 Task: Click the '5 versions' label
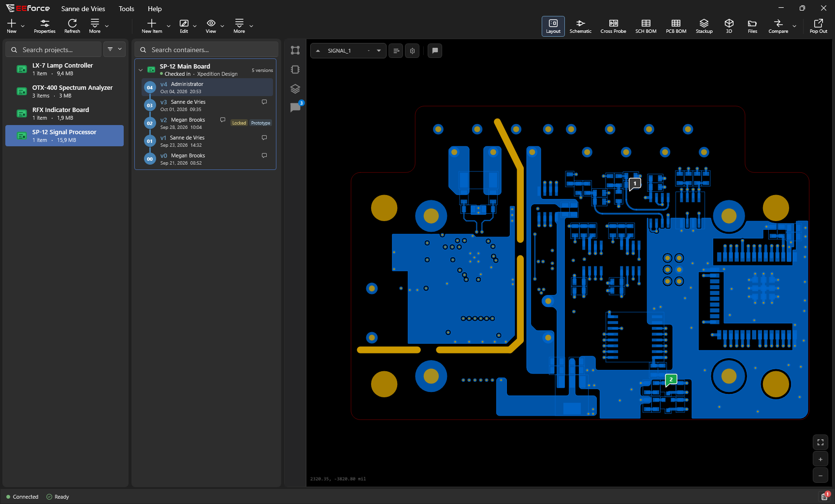262,70
